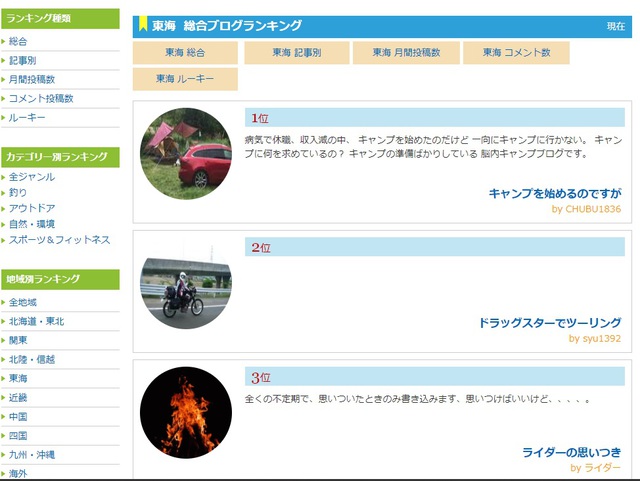Click the 2位 rank label

pyautogui.click(x=261, y=248)
